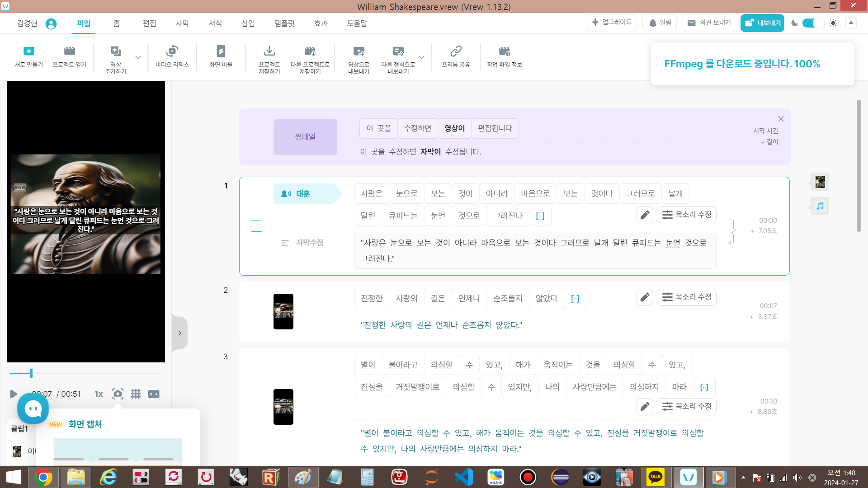
Task: Change playback speed 1x selector
Action: tap(99, 394)
